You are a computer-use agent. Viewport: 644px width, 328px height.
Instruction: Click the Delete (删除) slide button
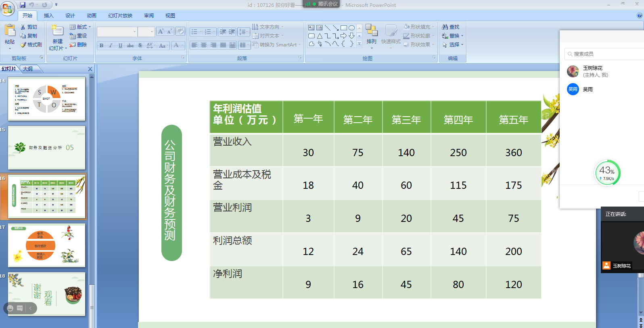click(79, 45)
